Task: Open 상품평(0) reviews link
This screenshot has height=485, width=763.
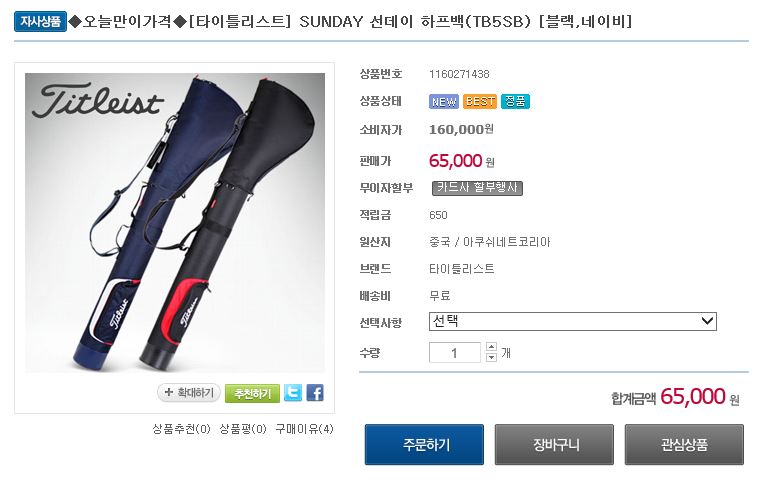Action: coord(243,429)
